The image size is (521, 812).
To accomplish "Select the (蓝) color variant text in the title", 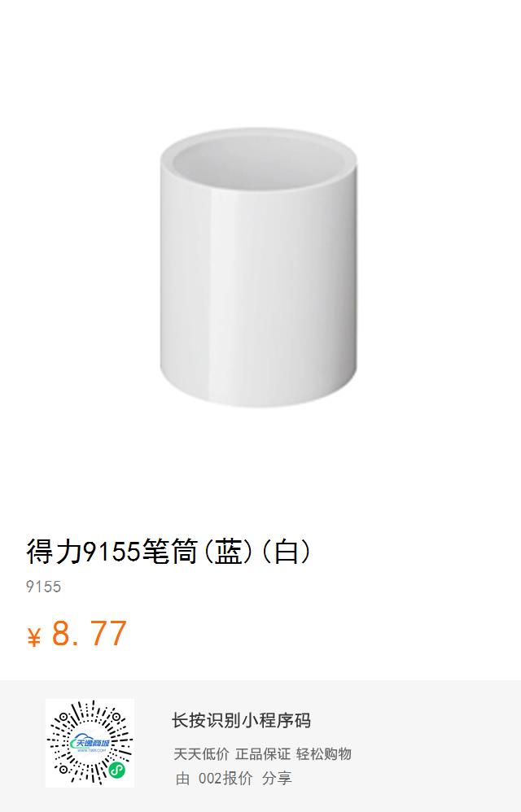I will pyautogui.click(x=228, y=551).
